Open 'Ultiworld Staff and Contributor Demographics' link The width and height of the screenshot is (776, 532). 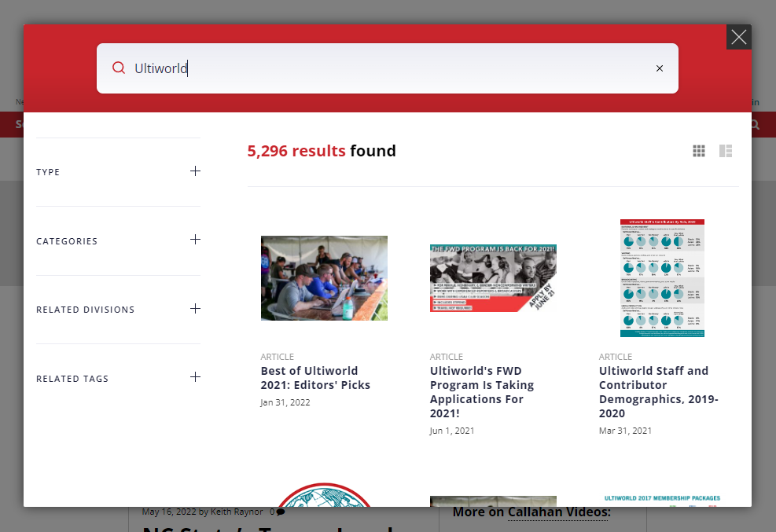(x=658, y=392)
